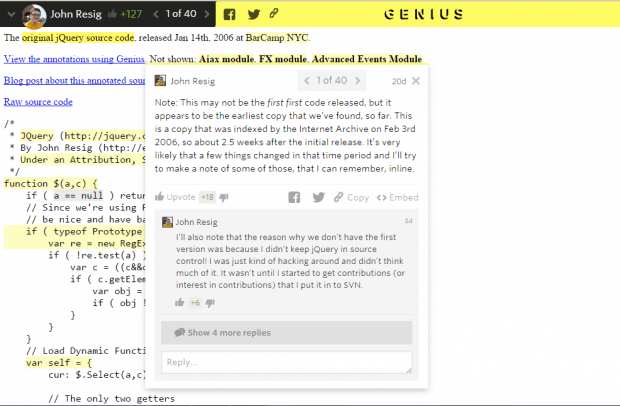Close the annotation popup
This screenshot has height=406, width=620.
click(416, 81)
